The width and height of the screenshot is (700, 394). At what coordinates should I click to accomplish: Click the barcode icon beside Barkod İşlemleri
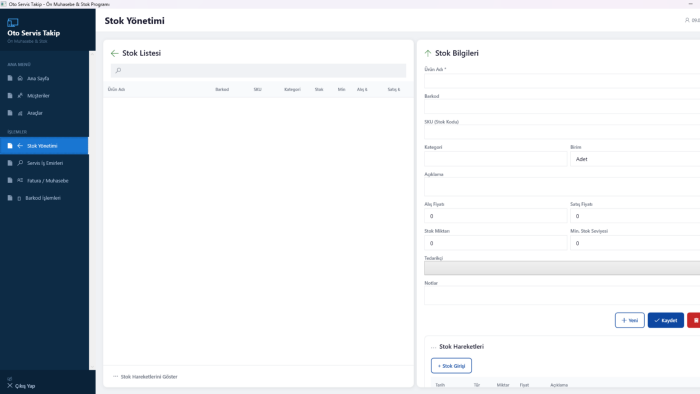(x=19, y=198)
